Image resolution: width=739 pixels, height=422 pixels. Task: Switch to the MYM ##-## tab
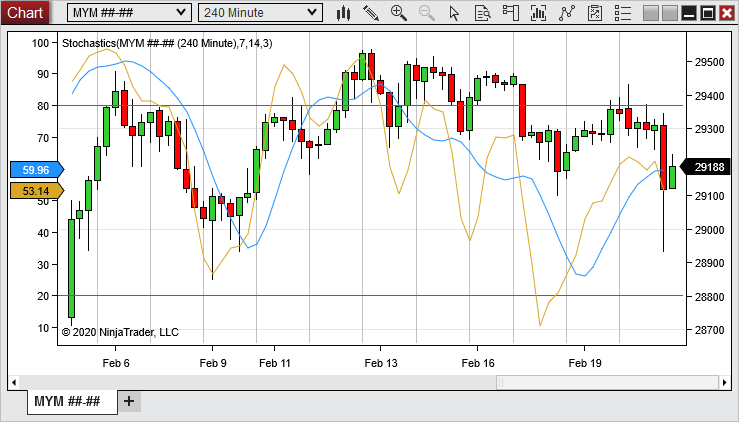pos(67,401)
